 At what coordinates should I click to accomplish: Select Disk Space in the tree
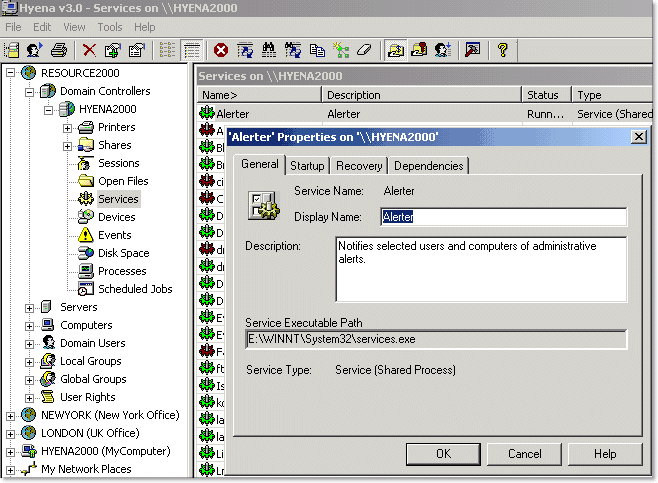coord(123,253)
